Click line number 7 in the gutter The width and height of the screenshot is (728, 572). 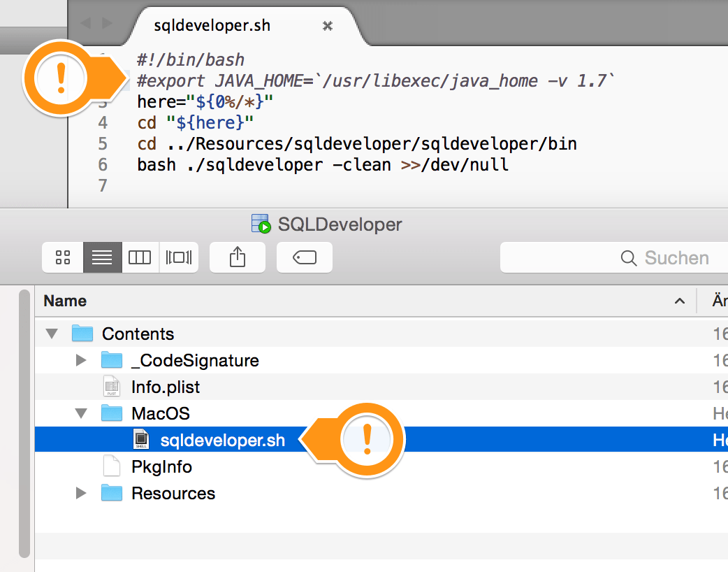click(x=103, y=185)
